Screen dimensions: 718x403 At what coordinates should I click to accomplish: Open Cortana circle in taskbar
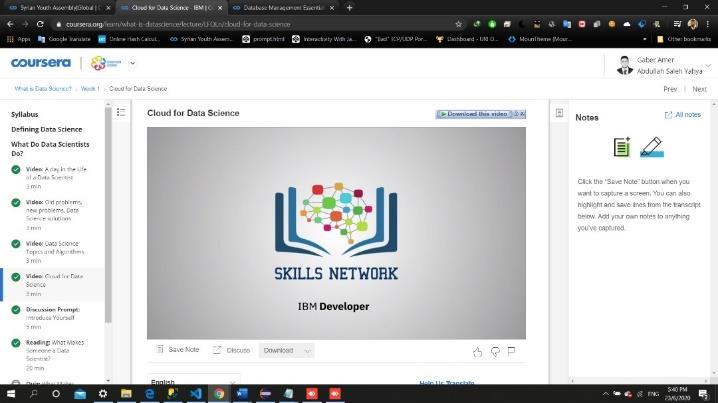click(56, 394)
